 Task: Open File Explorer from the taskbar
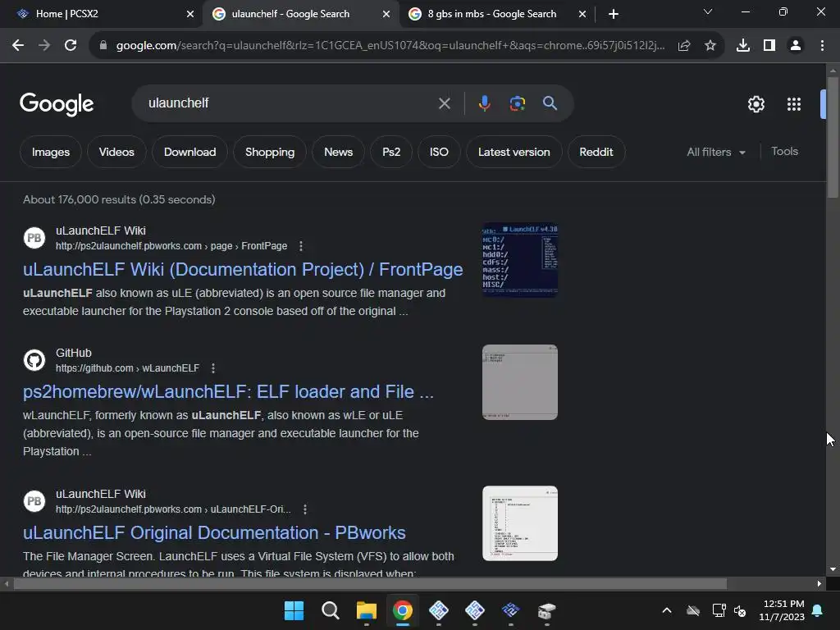click(x=367, y=610)
